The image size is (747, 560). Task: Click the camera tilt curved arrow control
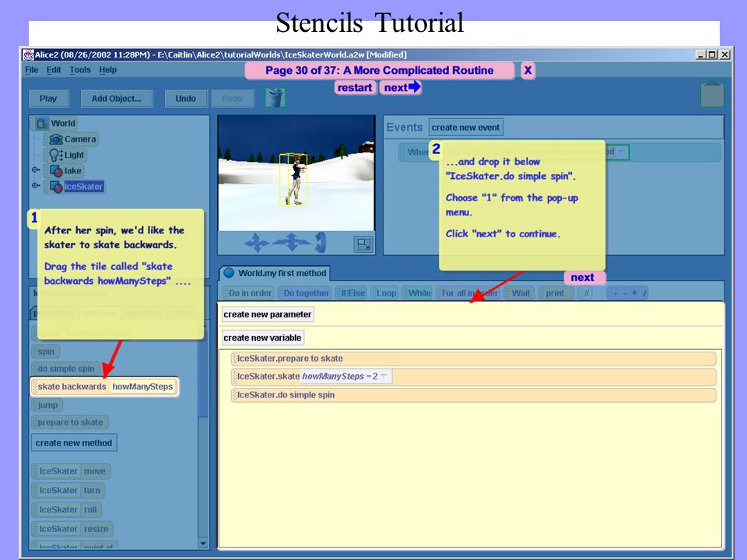(321, 243)
